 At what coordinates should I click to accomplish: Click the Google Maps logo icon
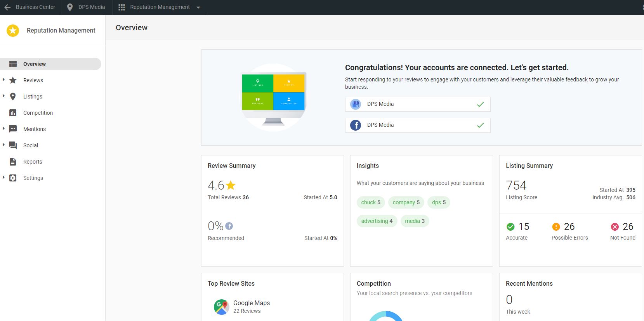tap(221, 307)
